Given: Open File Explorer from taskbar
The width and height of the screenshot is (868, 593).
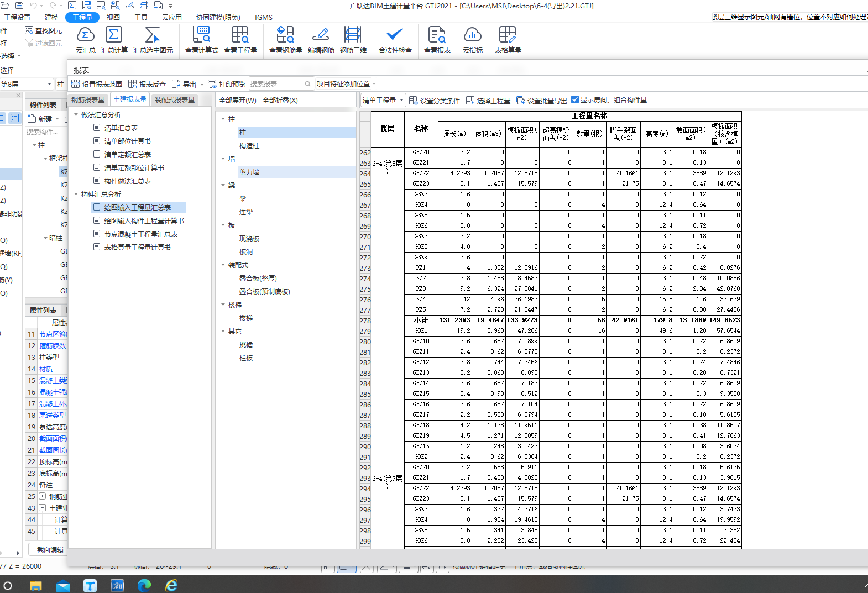Looking at the screenshot, I should coord(35,585).
